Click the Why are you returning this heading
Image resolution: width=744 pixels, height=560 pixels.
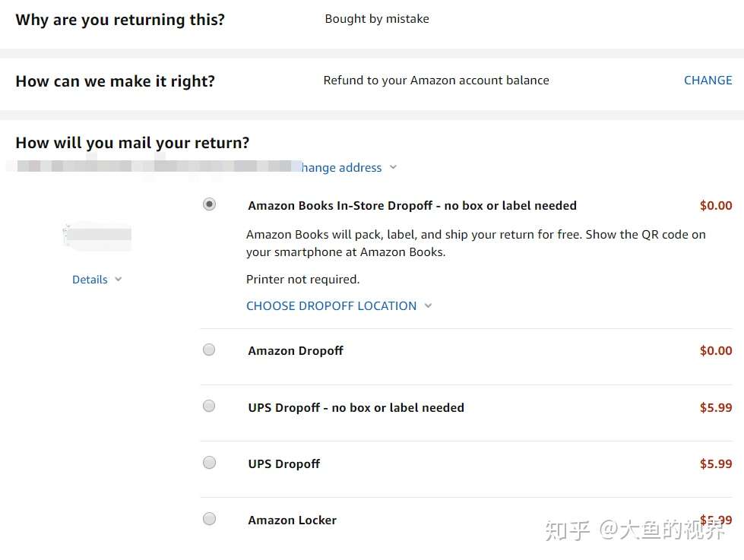(119, 20)
